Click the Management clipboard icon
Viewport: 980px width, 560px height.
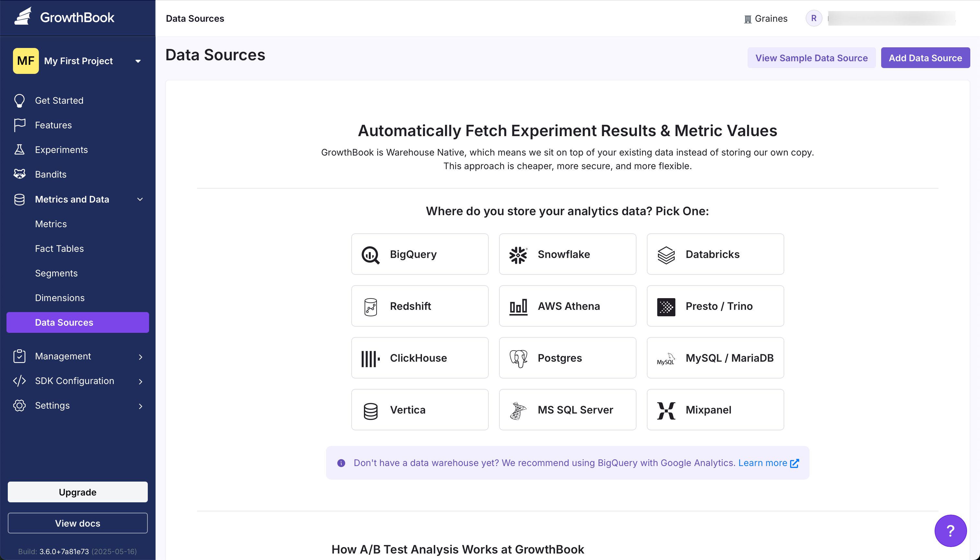click(x=19, y=356)
